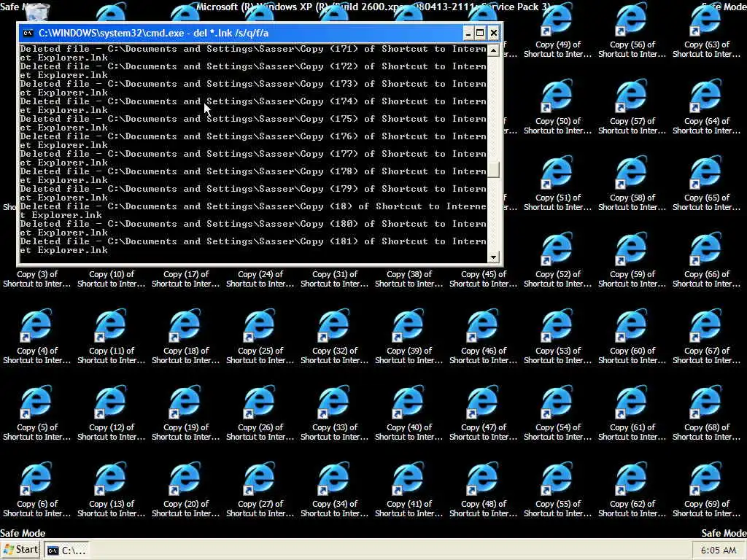Viewport: 747px width, 560px height.
Task: Select the Copy (32) Internet Explorer shortcut icon
Action: coord(334,326)
